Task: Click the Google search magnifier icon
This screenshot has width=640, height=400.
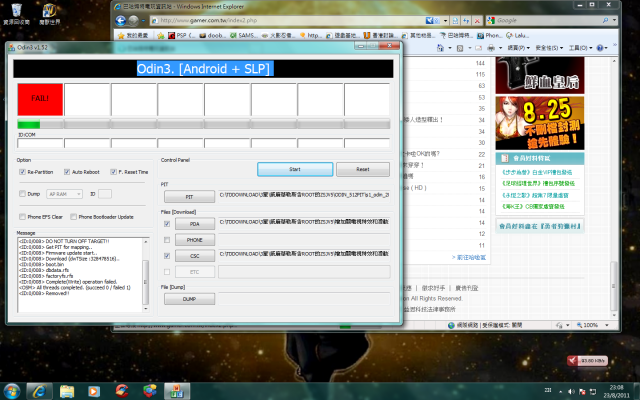Action: tap(606, 20)
